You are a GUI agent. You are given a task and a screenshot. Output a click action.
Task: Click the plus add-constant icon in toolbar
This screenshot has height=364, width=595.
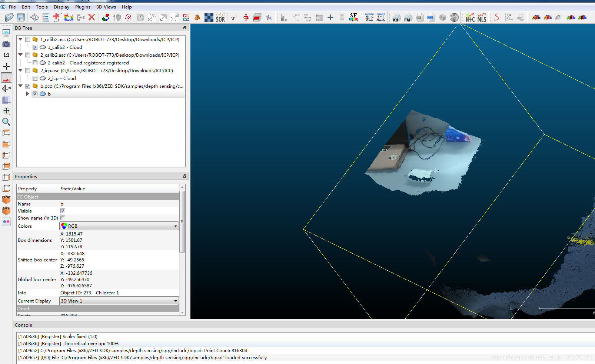330,17
